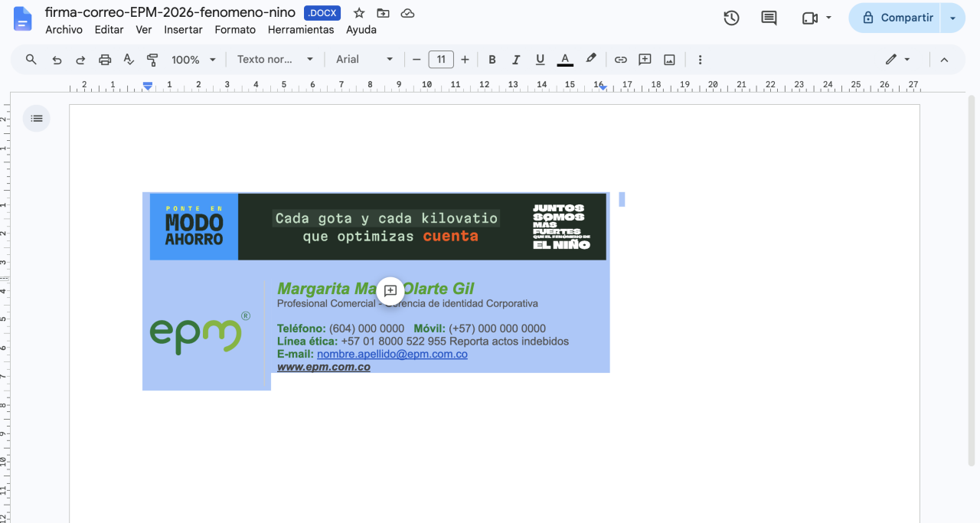Select the Modo Ahorro banner image
This screenshot has height=523, width=980.
[378, 227]
